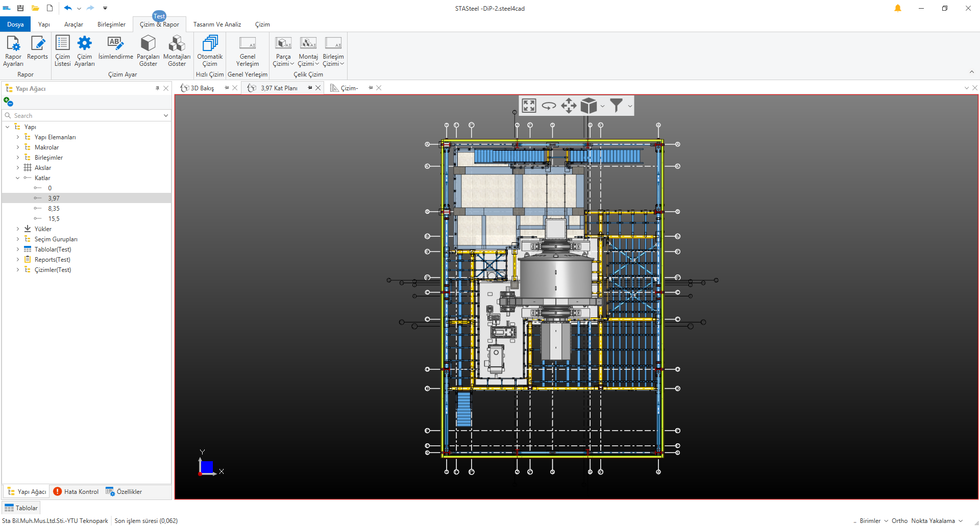The width and height of the screenshot is (980, 526).
Task: Open the Birimler units dropdown
Action: [x=873, y=521]
